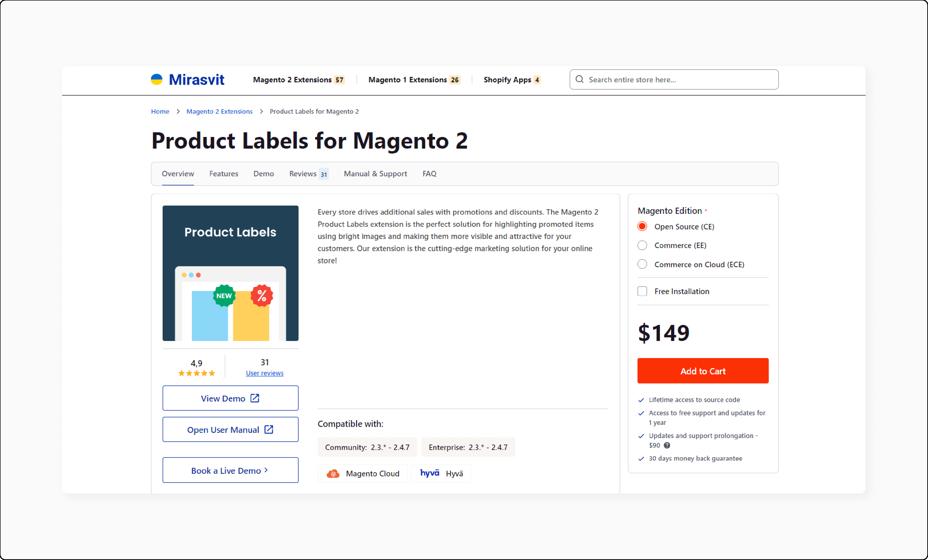Select Open Source (CE) edition
This screenshot has height=560, width=928.
tap(642, 226)
